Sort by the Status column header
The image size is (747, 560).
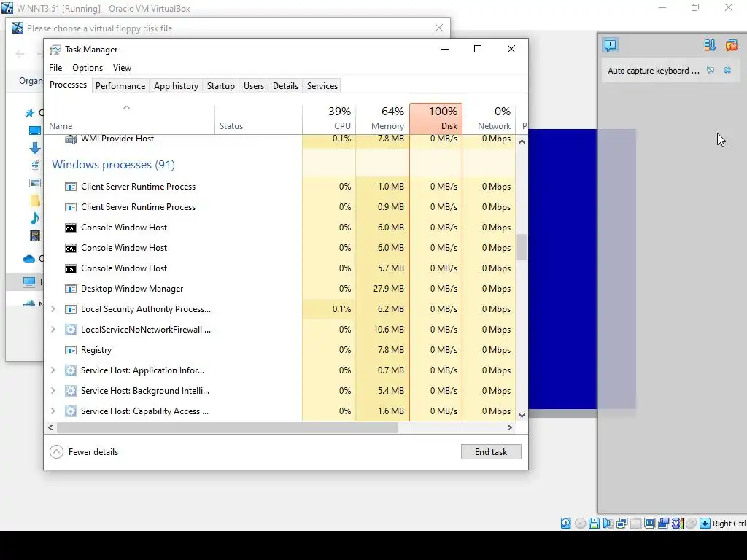tap(258, 119)
